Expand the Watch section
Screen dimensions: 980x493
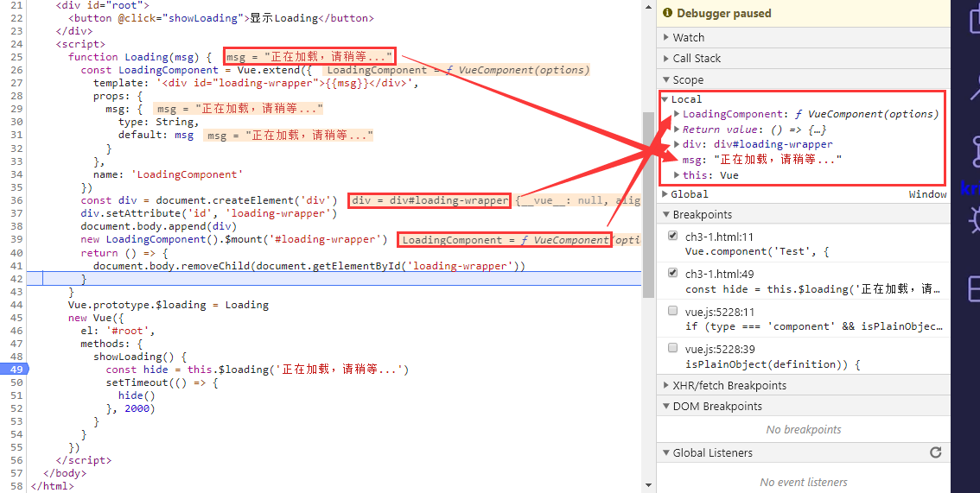(x=666, y=37)
